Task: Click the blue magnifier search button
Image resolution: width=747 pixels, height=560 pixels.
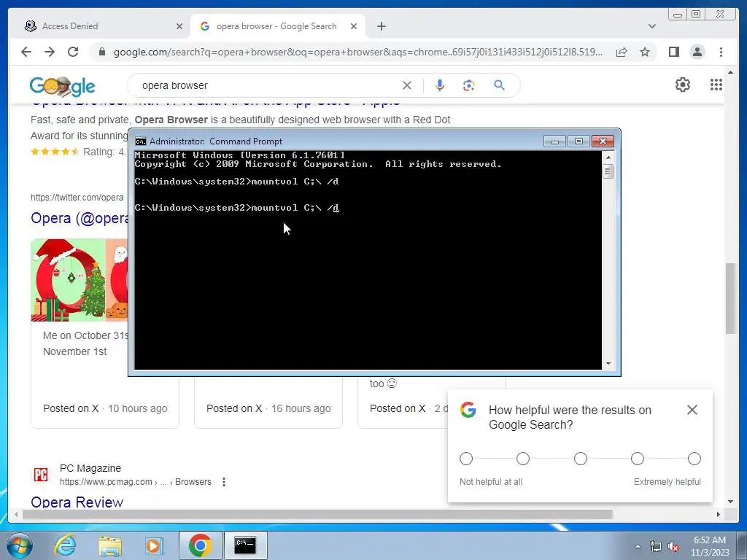Action: (499, 85)
